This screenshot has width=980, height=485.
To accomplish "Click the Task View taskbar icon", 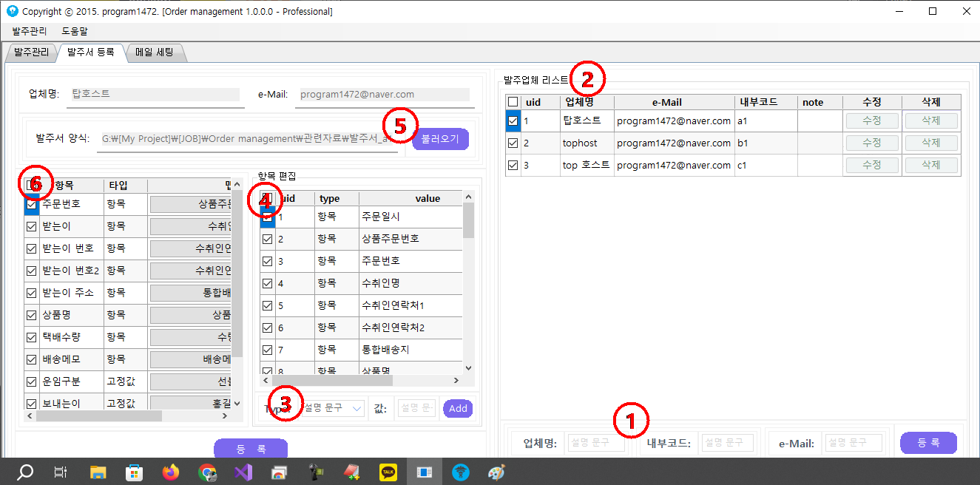I will [60, 472].
